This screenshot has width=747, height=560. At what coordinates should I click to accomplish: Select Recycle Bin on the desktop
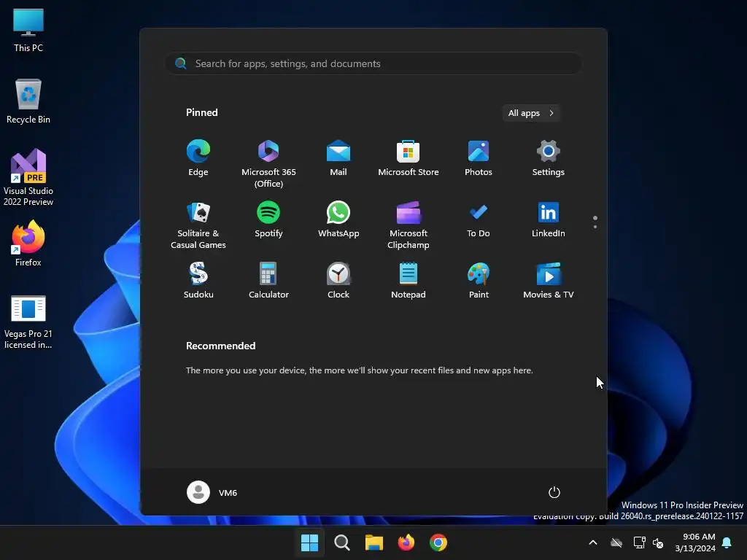point(28,101)
